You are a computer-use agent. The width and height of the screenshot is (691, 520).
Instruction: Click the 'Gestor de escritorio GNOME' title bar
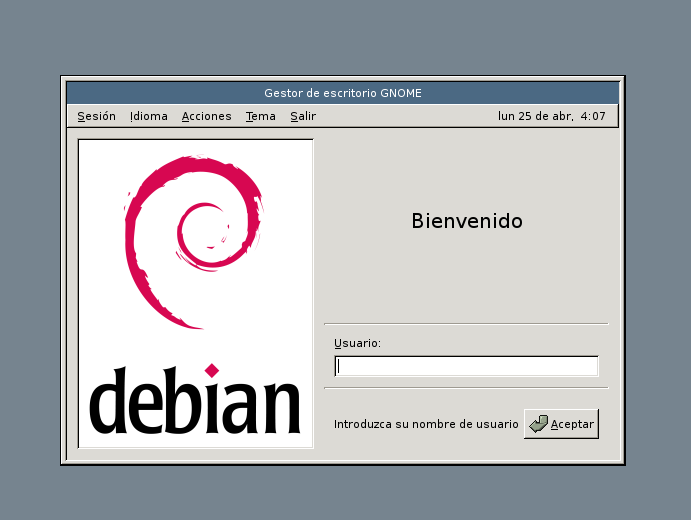tap(342, 93)
